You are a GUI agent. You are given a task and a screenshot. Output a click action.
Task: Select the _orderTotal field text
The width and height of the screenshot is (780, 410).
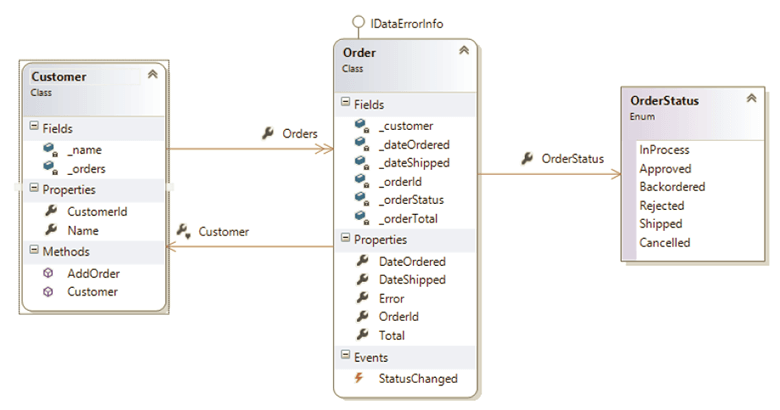click(408, 218)
